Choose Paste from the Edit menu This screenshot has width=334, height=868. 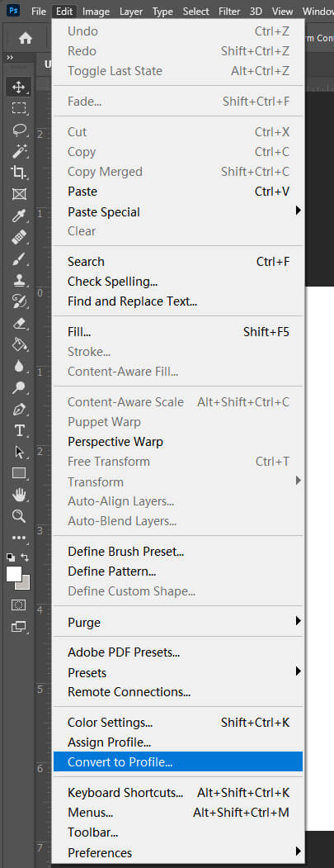pos(178,192)
